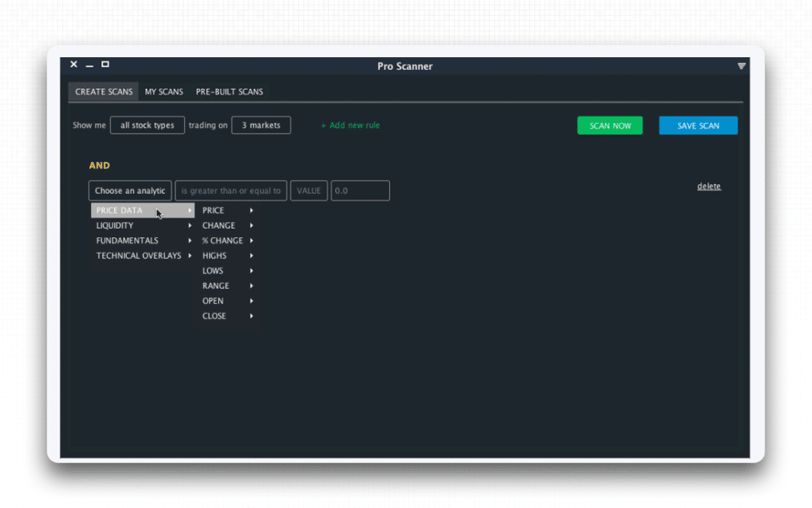Select the CREATE SCANS tab
This screenshot has height=508, width=812.
click(103, 91)
